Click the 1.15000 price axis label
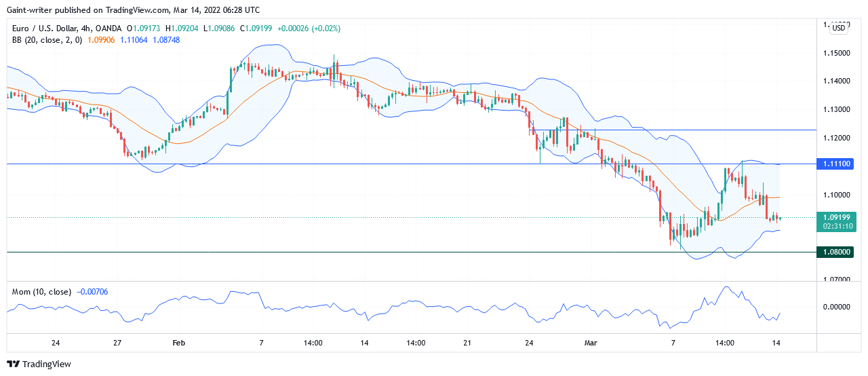 tap(838, 53)
